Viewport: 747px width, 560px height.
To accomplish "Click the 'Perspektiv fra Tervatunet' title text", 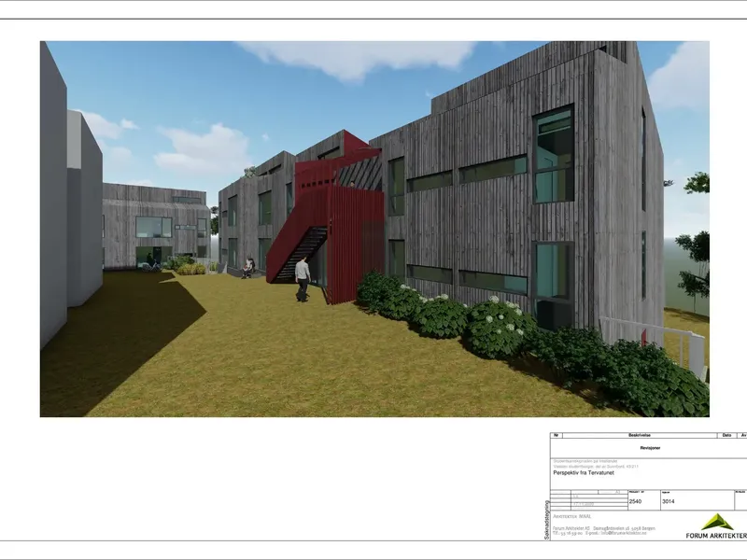I will (583, 473).
